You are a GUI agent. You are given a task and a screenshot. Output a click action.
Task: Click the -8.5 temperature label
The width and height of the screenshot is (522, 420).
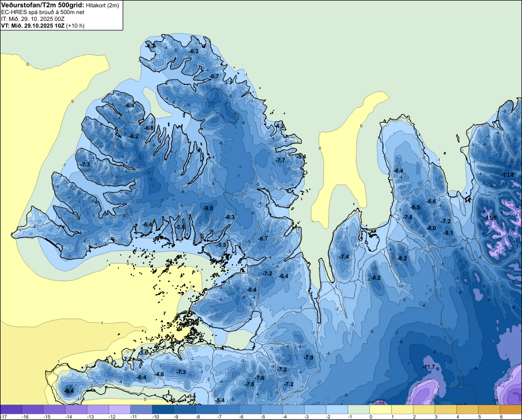click(415, 207)
